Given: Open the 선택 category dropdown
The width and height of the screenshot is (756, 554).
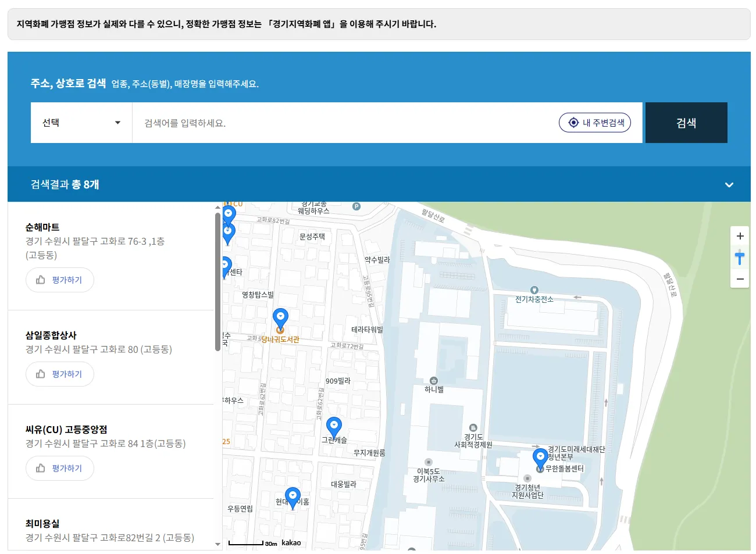Looking at the screenshot, I should coord(81,123).
